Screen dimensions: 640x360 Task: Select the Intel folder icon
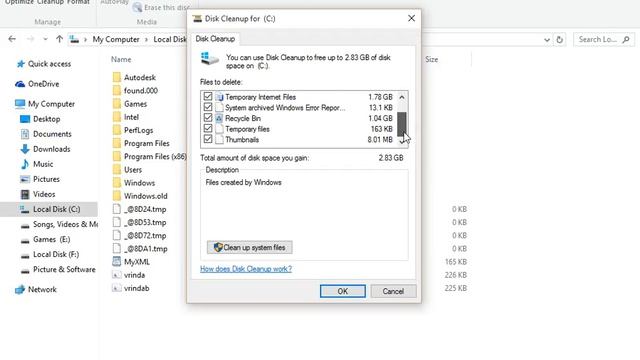117,117
